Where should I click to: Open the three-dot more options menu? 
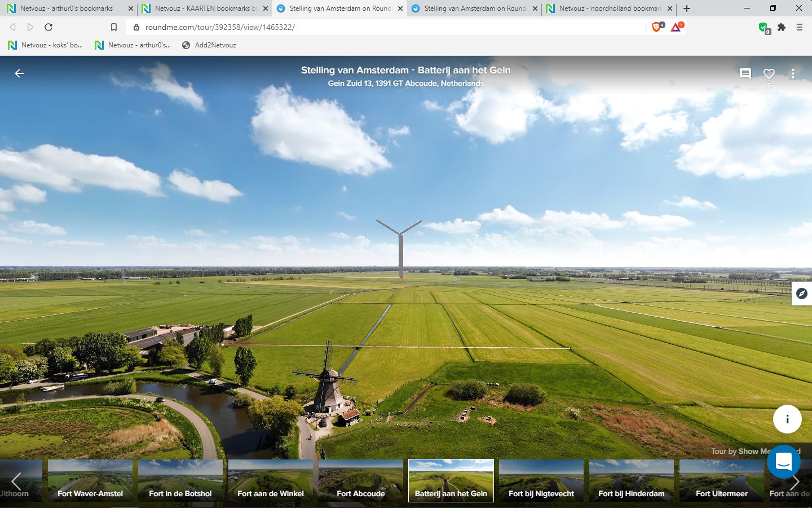coord(793,73)
